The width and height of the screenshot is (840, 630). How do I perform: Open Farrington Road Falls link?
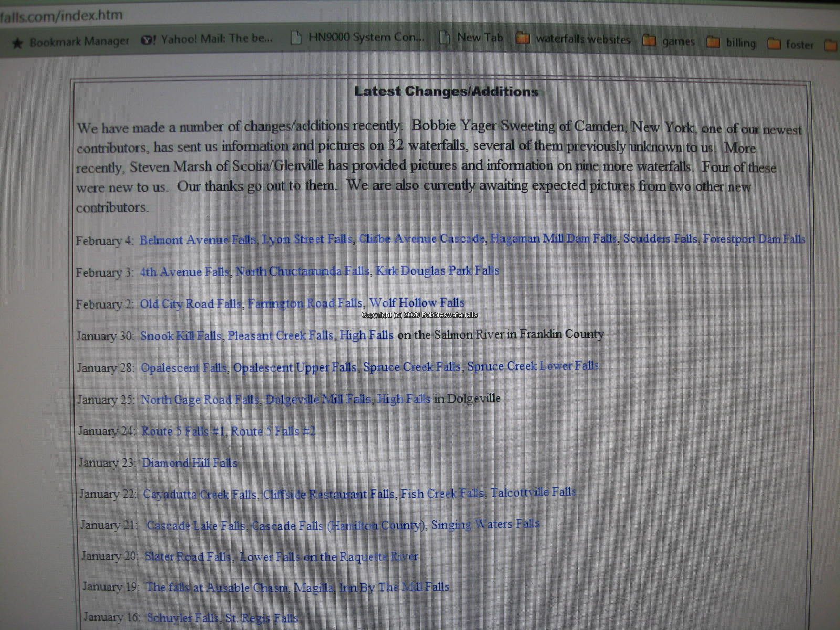(305, 303)
